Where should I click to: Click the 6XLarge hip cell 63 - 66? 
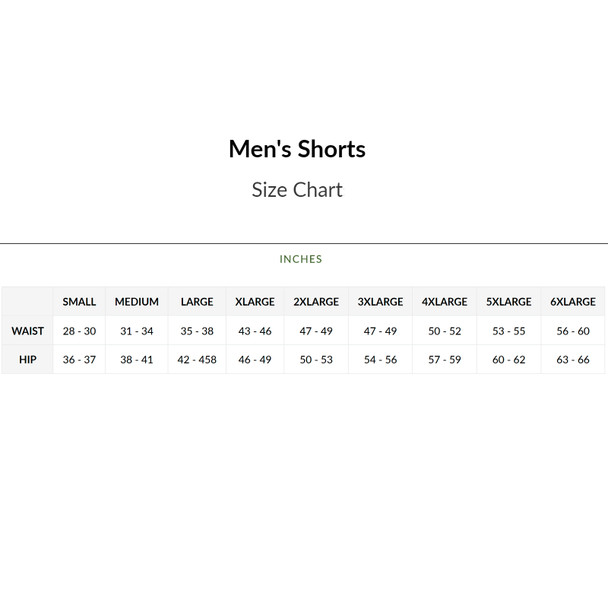[572, 360]
